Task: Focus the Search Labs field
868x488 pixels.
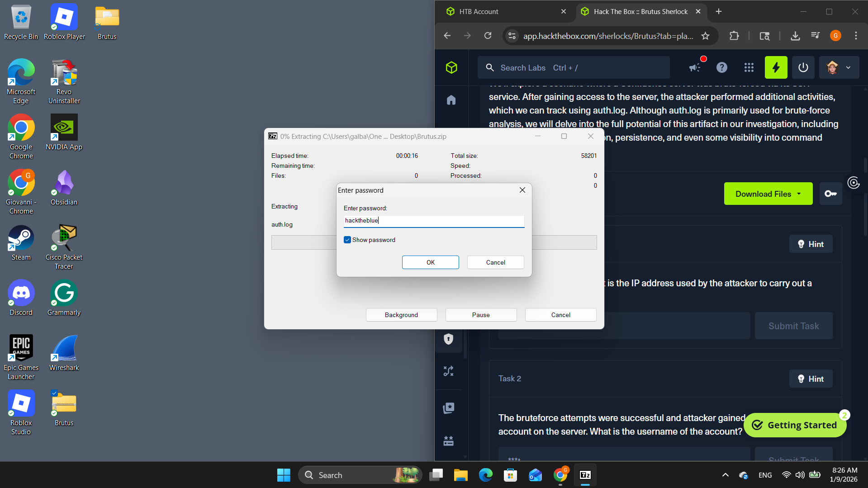Action: (x=574, y=68)
